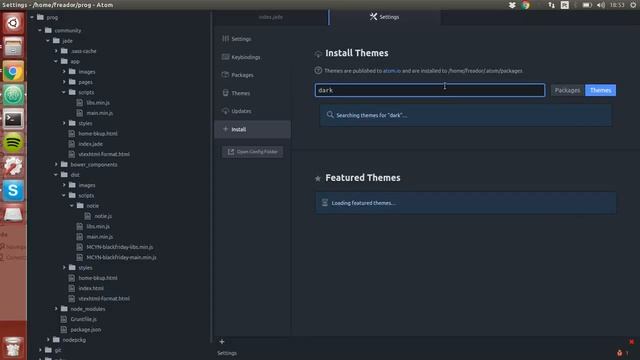
Task: Collapse the jade folder arrow
Action: point(48,41)
